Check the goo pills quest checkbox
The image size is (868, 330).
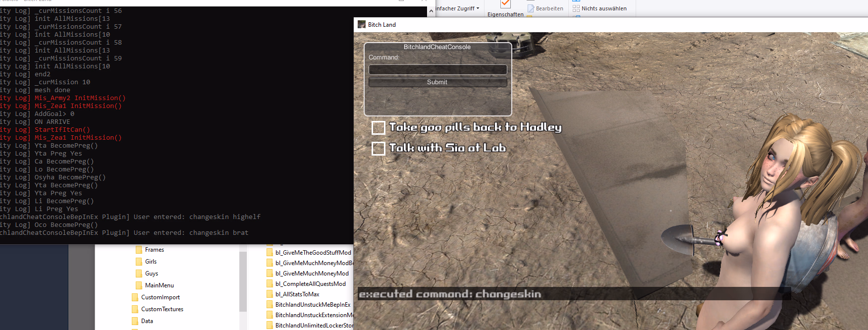[x=379, y=128]
